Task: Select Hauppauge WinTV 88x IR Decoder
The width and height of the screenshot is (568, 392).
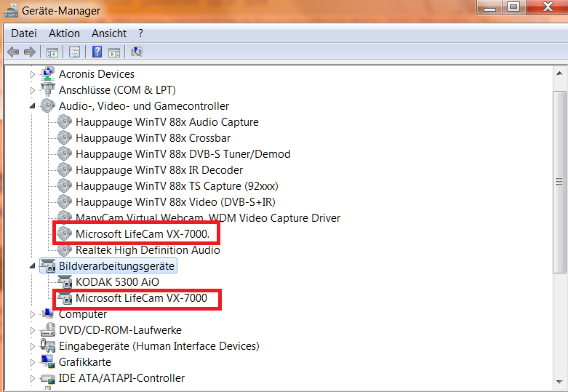Action: [x=159, y=170]
